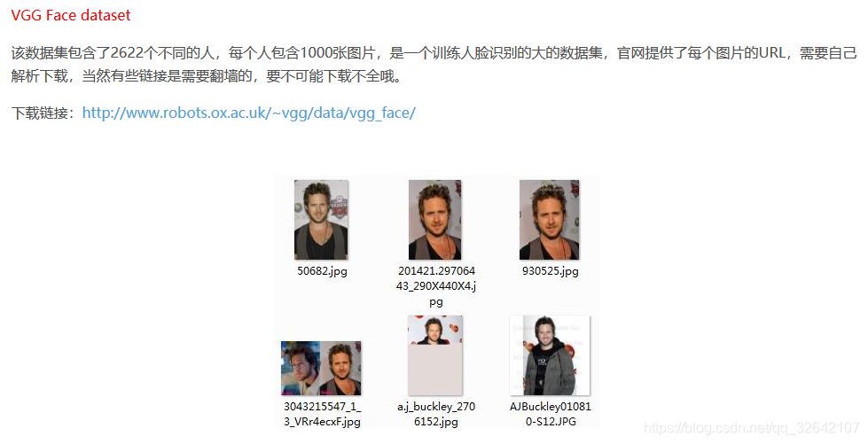Screen dimensions: 868x444
Task: Select the 50682.jpg thumbnail image
Action: [321, 220]
